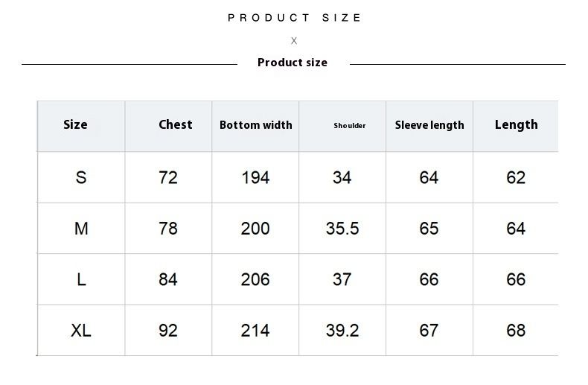
Task: Click the small X below Product Size title
Action: [x=294, y=41]
